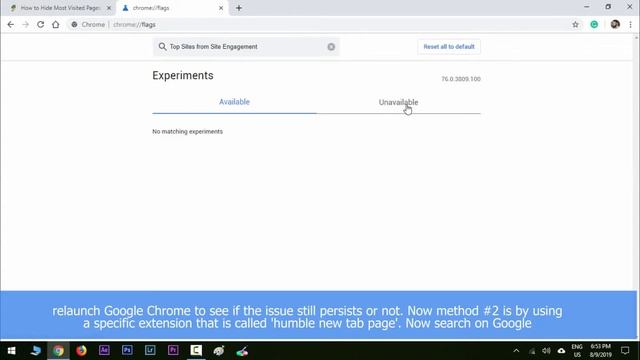640x360 pixels.
Task: Click the chrome://flags address bar
Action: click(318, 24)
